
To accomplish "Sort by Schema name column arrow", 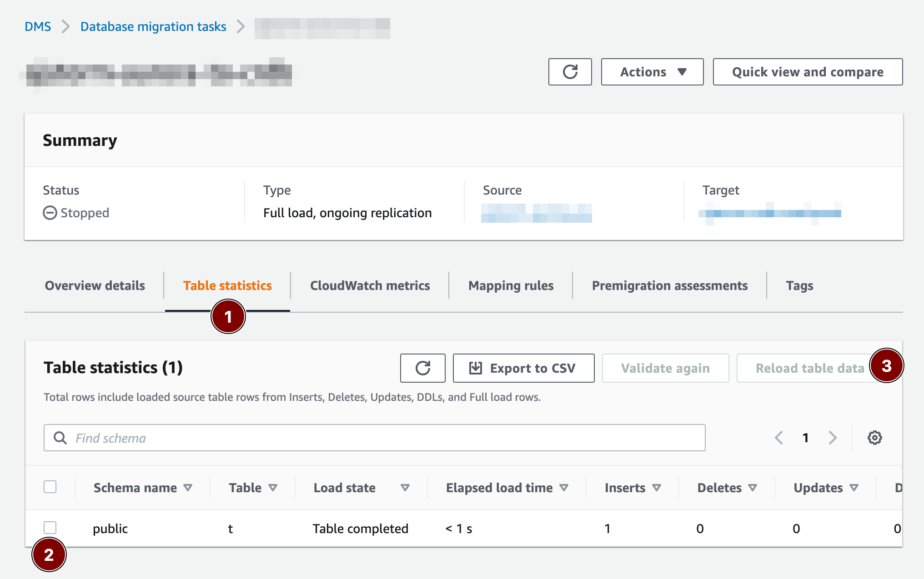I will pyautogui.click(x=188, y=488).
